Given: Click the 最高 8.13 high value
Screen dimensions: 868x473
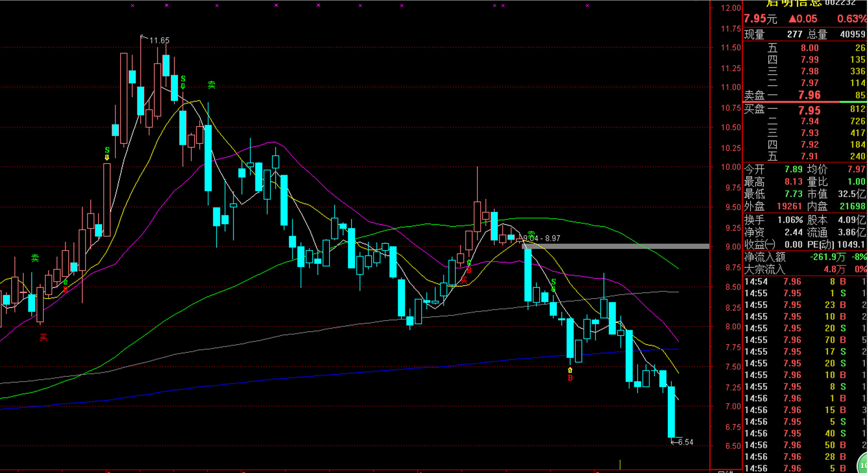Looking at the screenshot, I should pyautogui.click(x=793, y=182).
